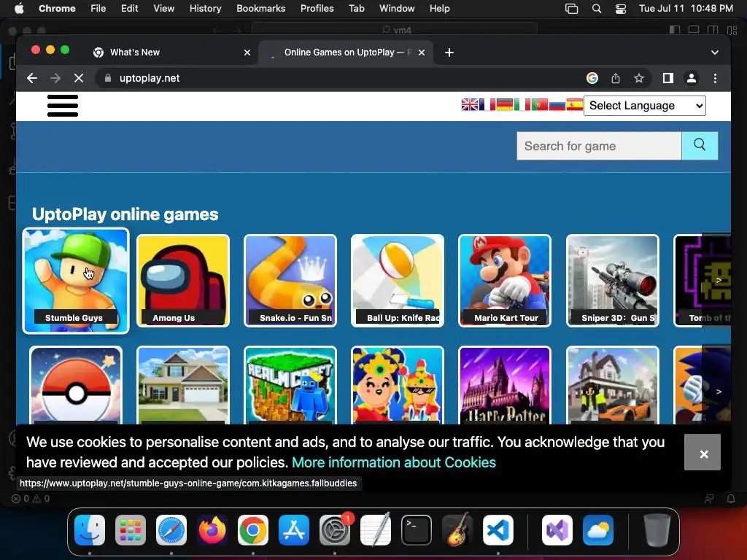Viewport: 747px width, 560px height.
Task: Share this page via share icon
Action: 616,78
